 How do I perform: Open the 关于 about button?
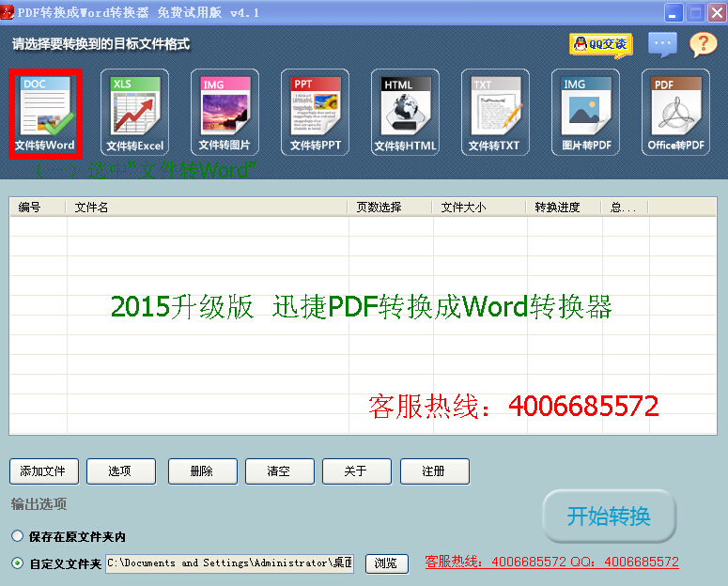click(357, 471)
